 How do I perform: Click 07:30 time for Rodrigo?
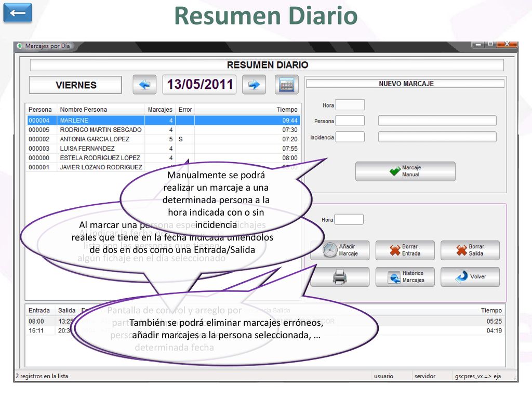(290, 130)
